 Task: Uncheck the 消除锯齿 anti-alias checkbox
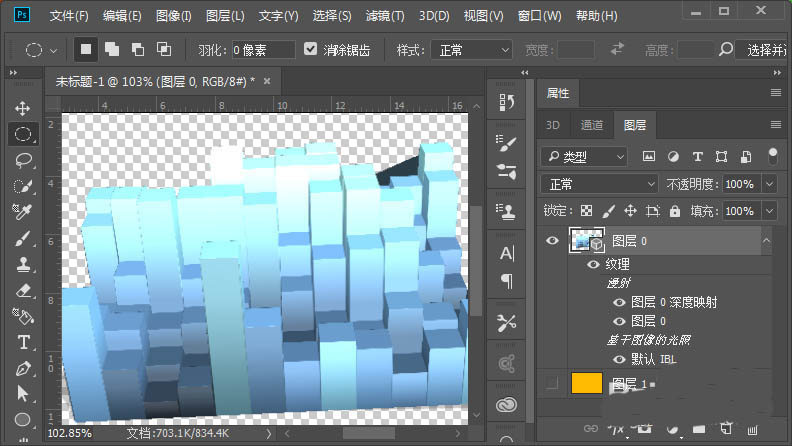coord(311,49)
